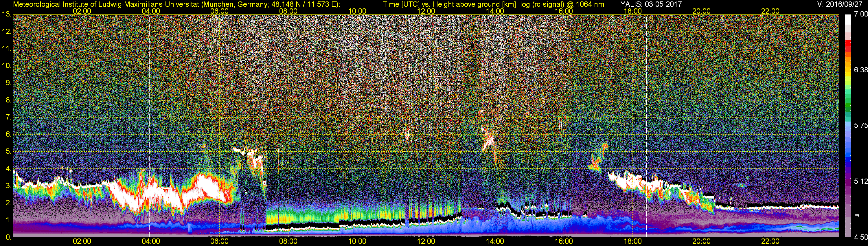
Task: Click the '10.' height axis label
Action: tap(6, 66)
